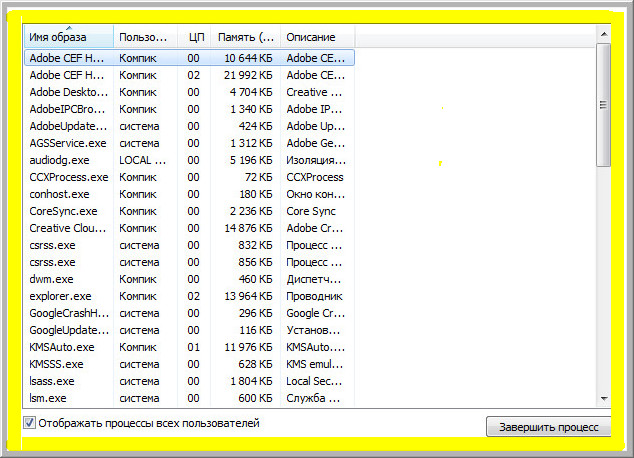Click the Изоляция… description cell

316,160
